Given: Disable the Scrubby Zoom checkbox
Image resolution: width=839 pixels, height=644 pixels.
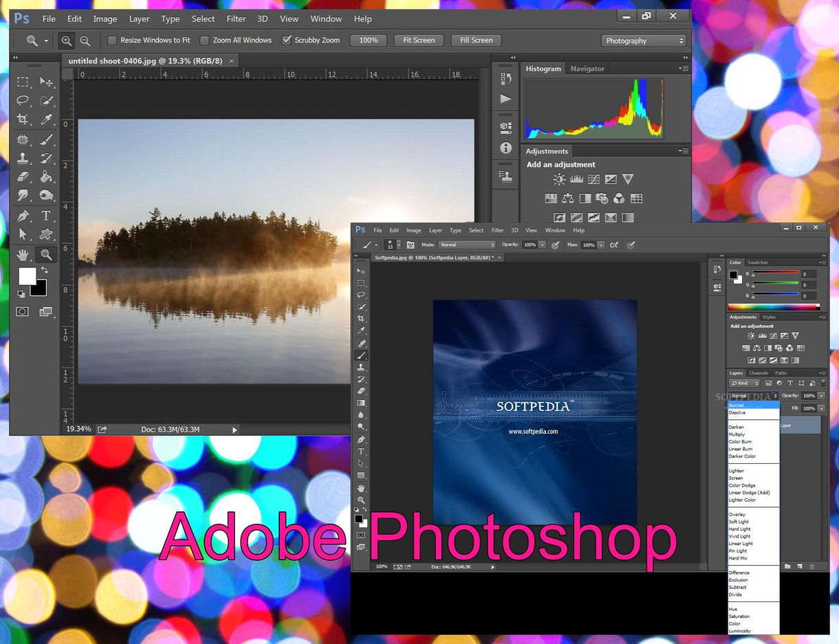Looking at the screenshot, I should click(287, 41).
